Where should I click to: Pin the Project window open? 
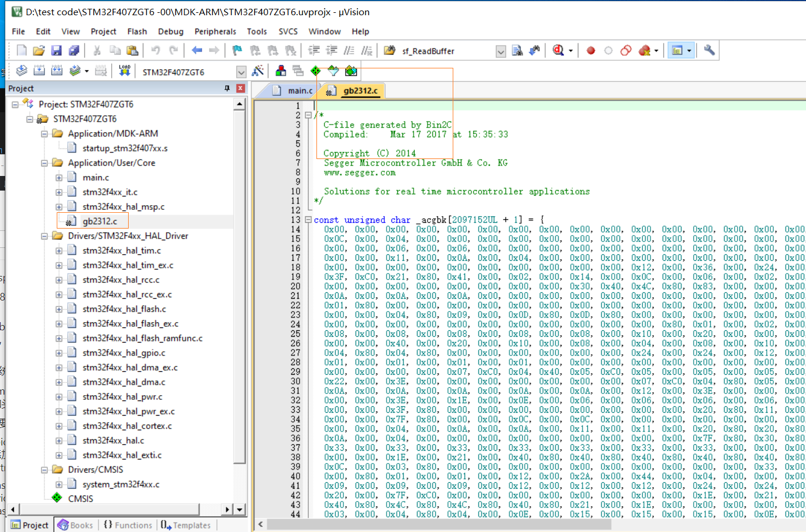228,88
